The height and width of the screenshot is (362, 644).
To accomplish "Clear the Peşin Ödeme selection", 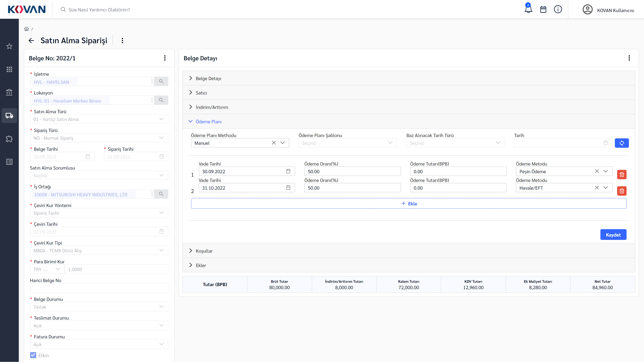I will pyautogui.click(x=597, y=171).
